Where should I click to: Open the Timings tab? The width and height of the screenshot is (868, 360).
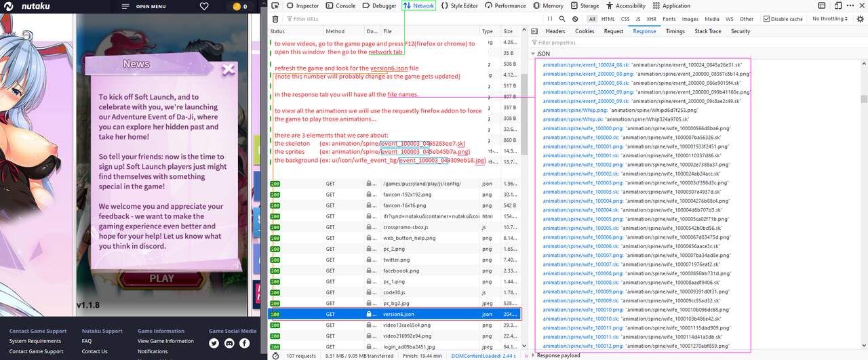pos(675,31)
